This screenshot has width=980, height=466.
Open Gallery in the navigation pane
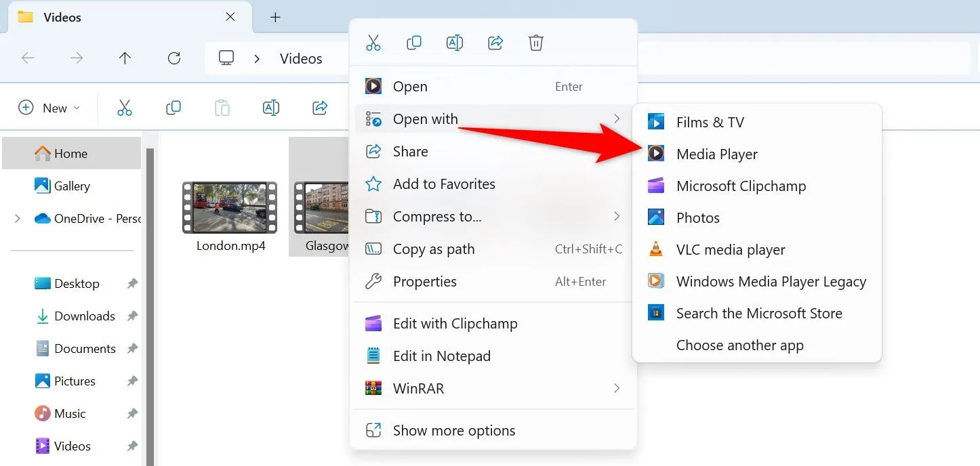72,186
